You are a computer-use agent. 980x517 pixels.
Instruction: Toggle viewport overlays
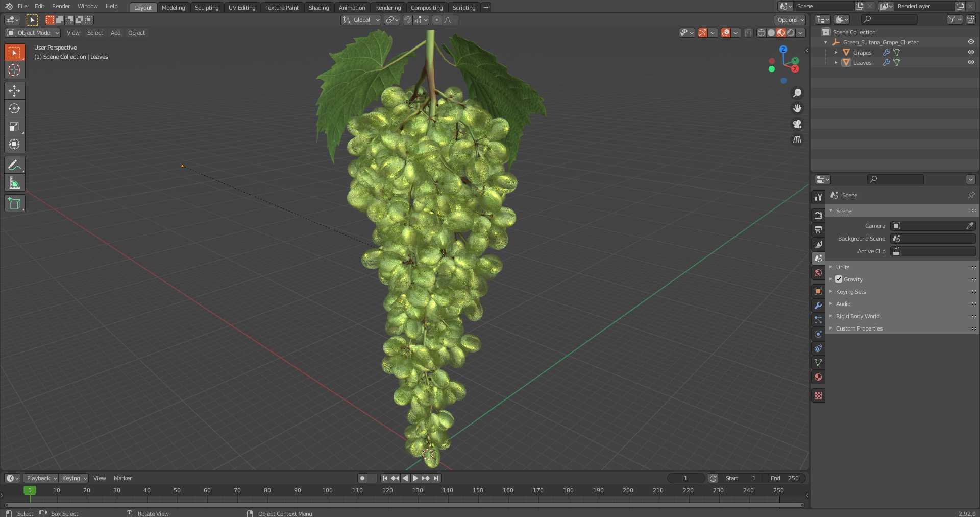pos(726,33)
